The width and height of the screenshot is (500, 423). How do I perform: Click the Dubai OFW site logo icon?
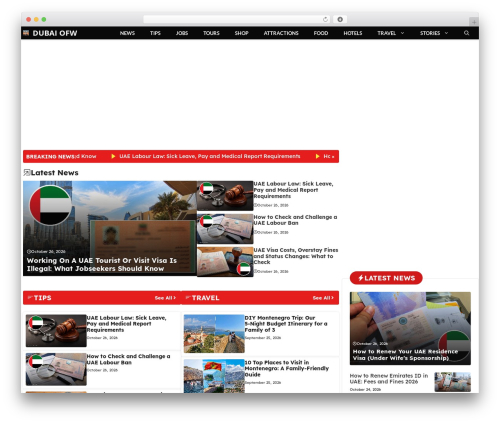[26, 33]
